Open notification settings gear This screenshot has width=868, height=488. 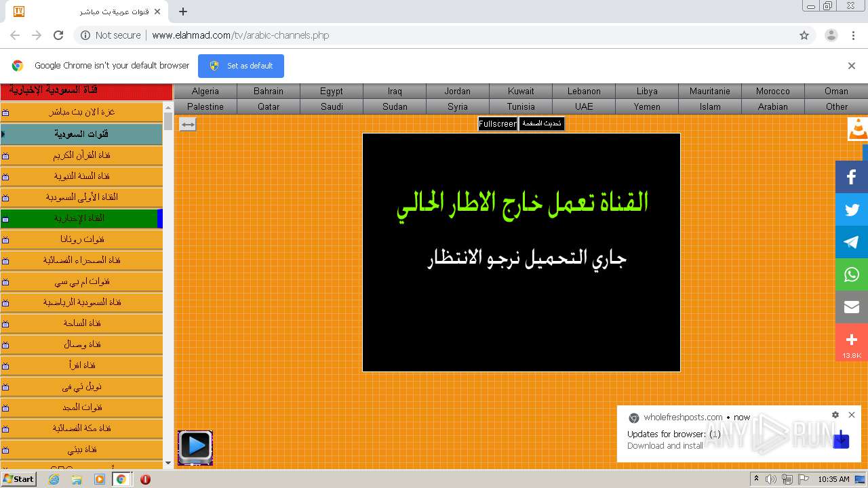(835, 415)
